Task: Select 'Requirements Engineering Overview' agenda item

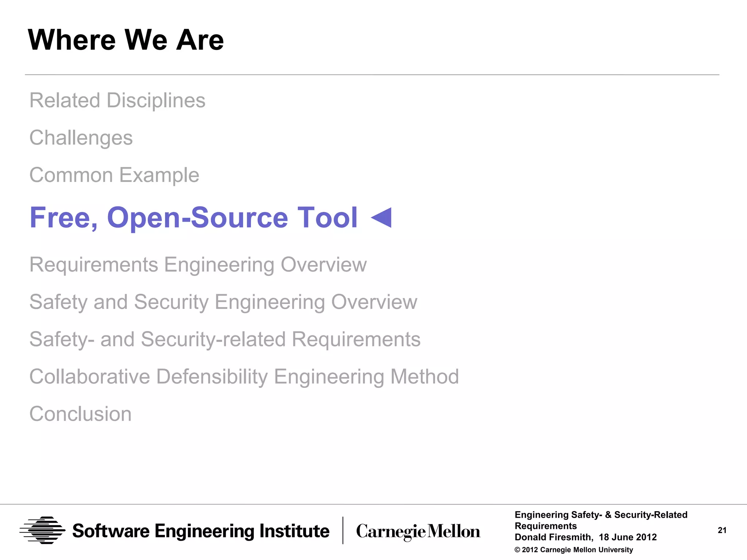Action: click(198, 265)
